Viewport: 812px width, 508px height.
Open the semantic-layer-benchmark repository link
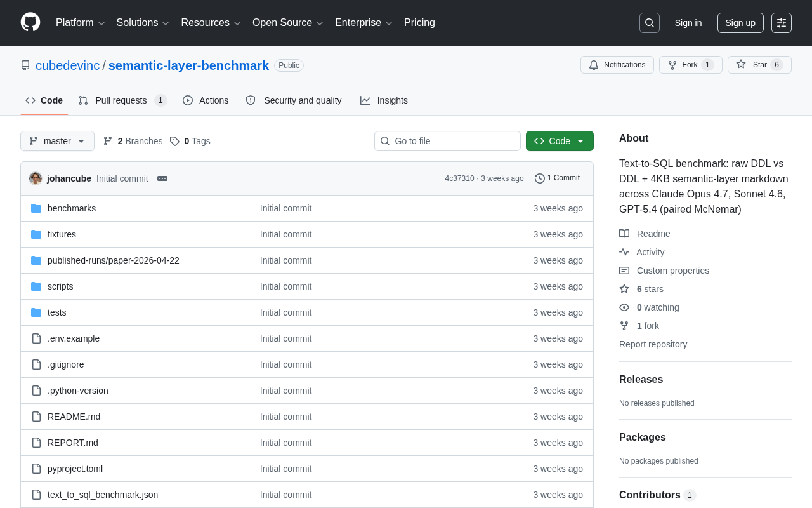(188, 65)
